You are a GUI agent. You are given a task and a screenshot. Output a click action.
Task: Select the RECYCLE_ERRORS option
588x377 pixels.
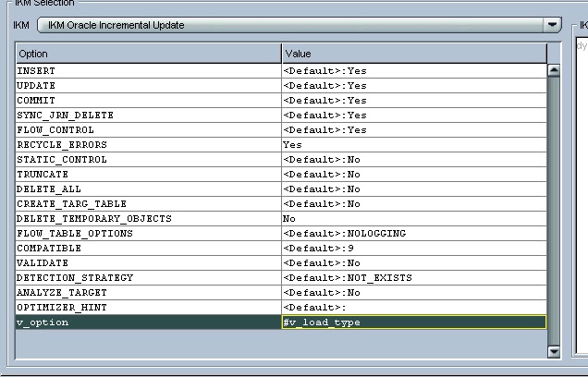149,145
